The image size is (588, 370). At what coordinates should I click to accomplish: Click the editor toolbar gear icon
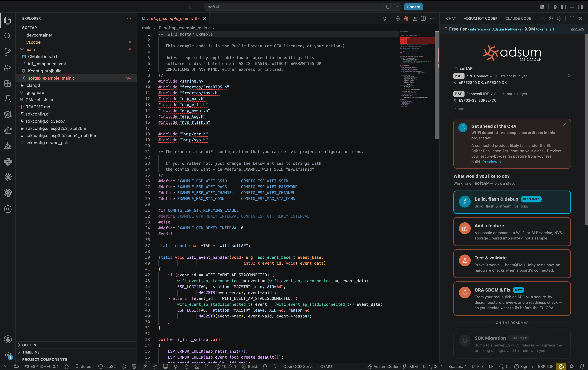[398, 19]
